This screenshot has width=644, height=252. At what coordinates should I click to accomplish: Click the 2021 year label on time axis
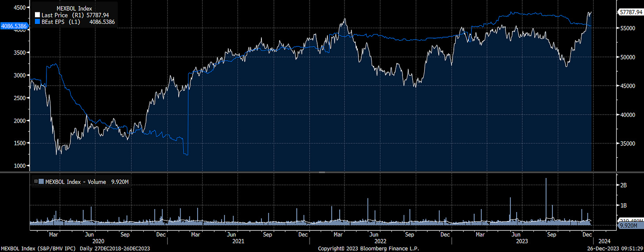[238, 241]
